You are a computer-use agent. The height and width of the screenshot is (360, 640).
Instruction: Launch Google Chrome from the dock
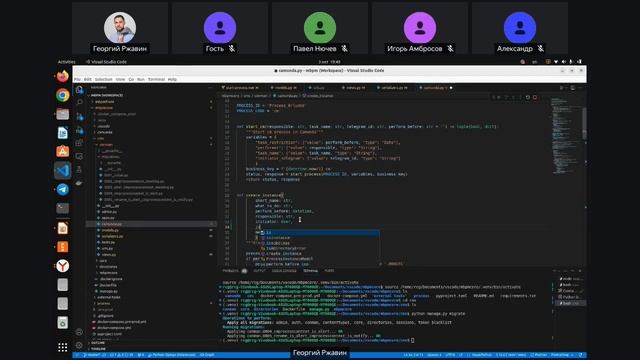click(x=62, y=95)
